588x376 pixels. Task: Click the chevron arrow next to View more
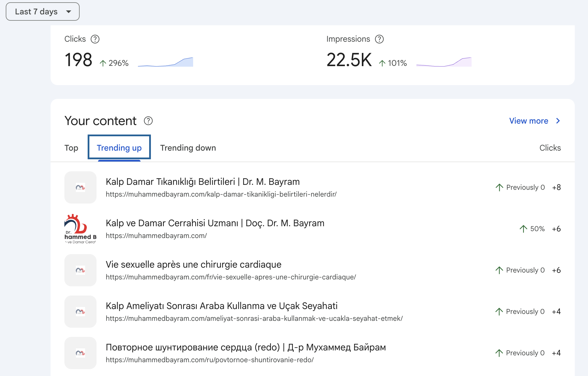click(x=558, y=121)
